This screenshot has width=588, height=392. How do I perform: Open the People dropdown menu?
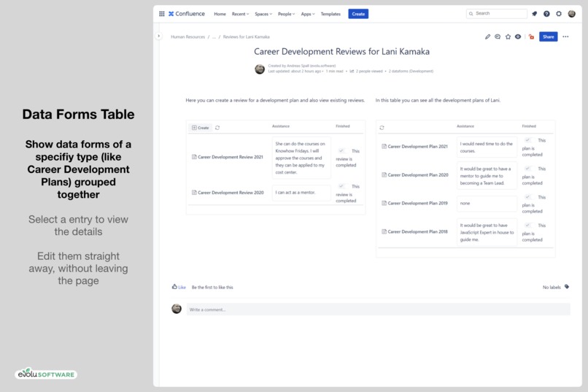click(286, 14)
